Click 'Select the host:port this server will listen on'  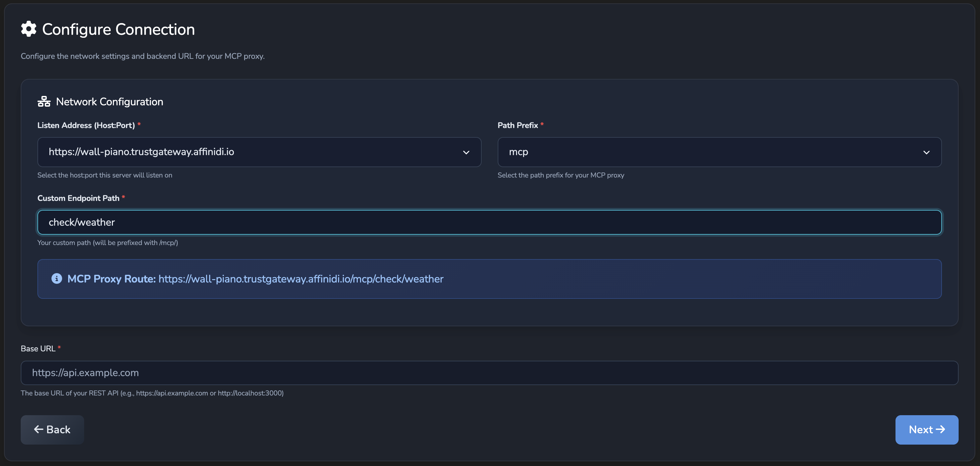click(x=105, y=175)
